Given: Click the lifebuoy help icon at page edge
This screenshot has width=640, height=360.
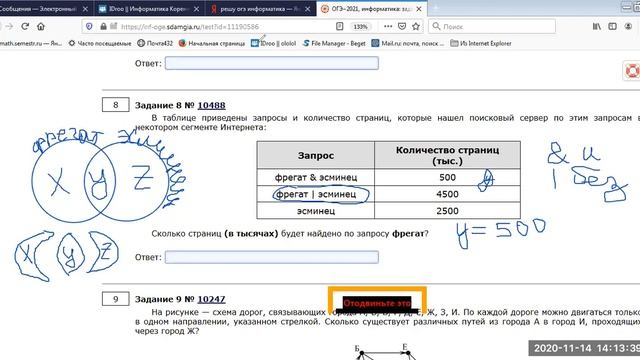Looking at the screenshot, I should click(x=632, y=71).
